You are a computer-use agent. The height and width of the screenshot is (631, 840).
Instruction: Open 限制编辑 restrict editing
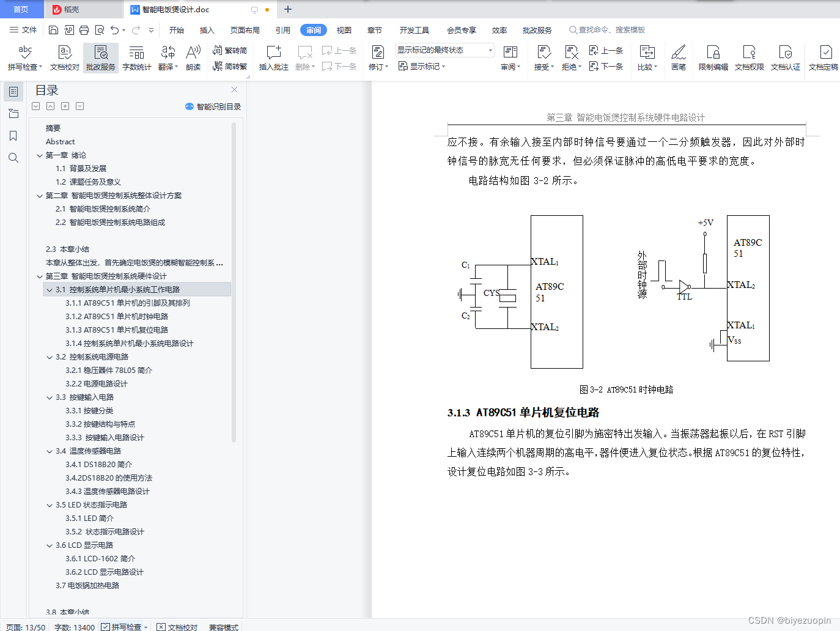click(x=713, y=58)
